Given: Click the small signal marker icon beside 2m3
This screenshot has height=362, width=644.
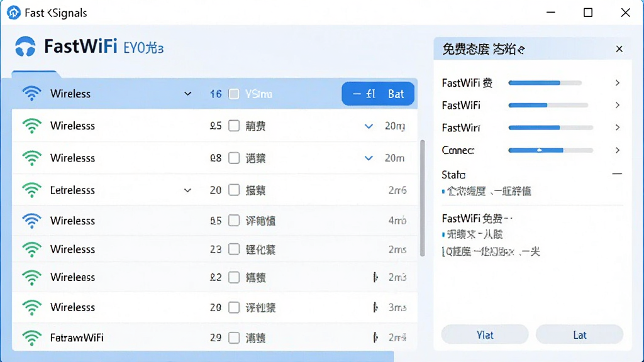Looking at the screenshot, I should (x=375, y=277).
